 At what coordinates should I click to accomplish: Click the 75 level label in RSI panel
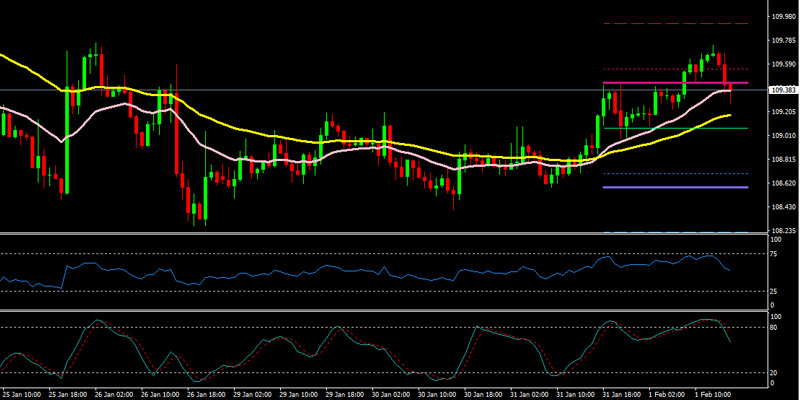(x=774, y=254)
